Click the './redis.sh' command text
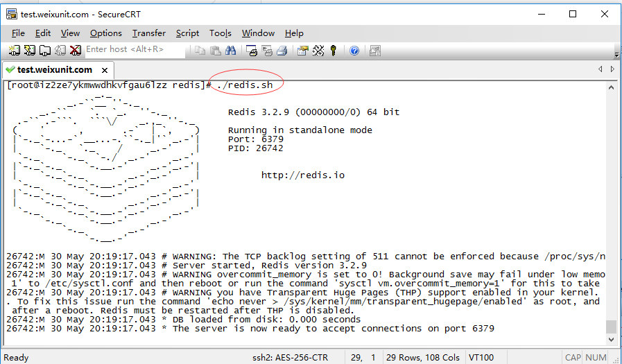The width and height of the screenshot is (622, 364). (245, 85)
